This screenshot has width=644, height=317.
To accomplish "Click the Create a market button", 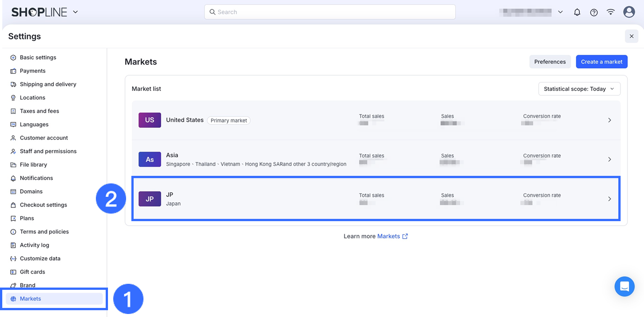I will (x=601, y=62).
